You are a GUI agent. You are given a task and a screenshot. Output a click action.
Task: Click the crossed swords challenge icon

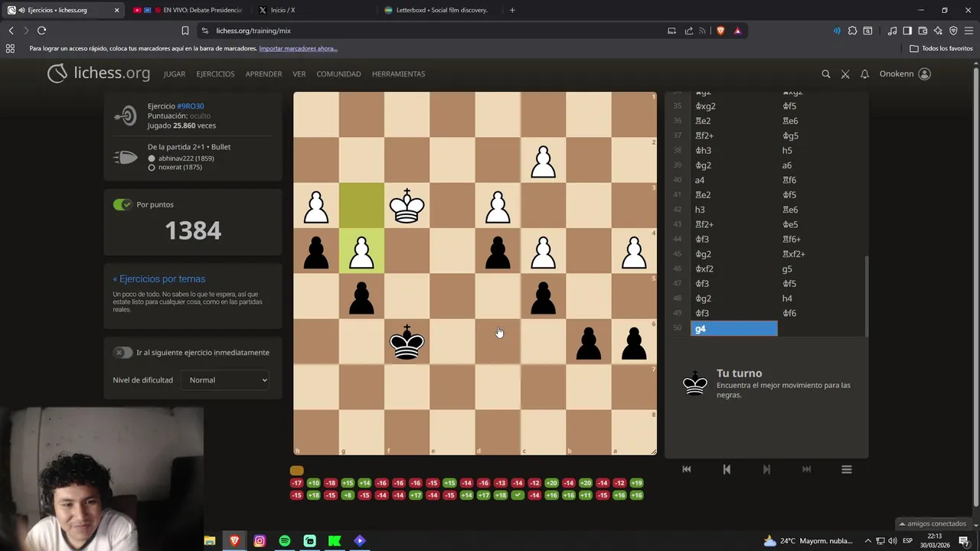tap(845, 74)
